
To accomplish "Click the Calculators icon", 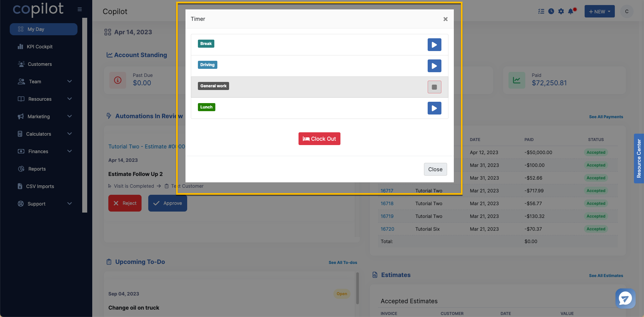I will click(20, 134).
